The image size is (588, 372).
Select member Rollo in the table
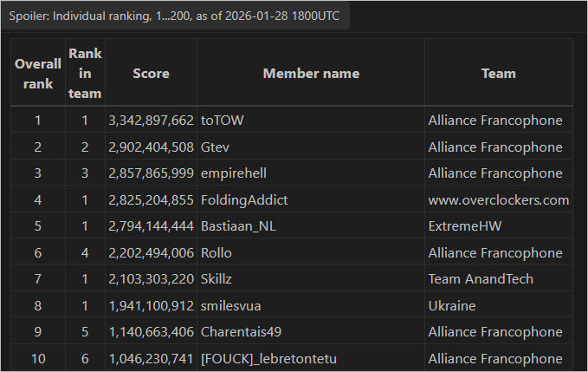click(x=216, y=253)
